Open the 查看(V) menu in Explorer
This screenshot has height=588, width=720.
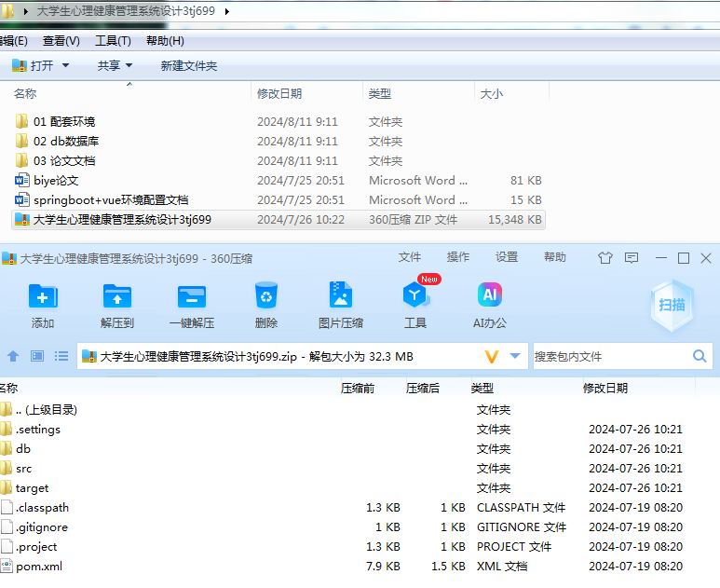61,41
